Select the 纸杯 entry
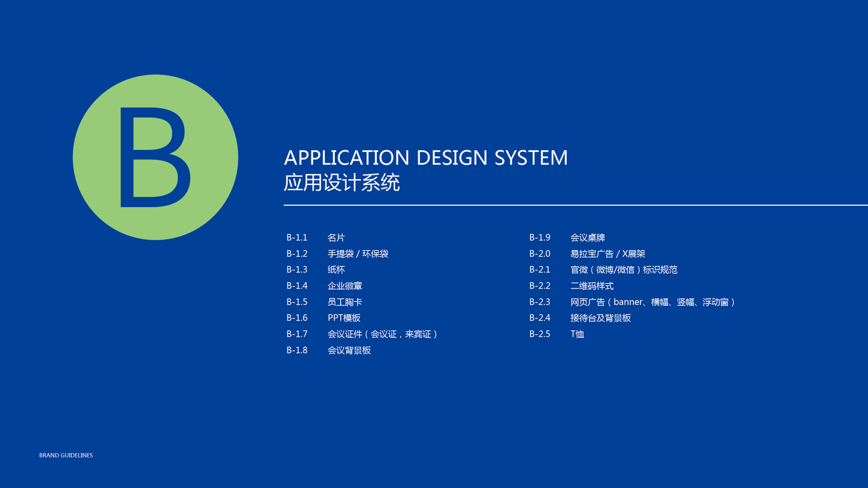 tap(336, 269)
